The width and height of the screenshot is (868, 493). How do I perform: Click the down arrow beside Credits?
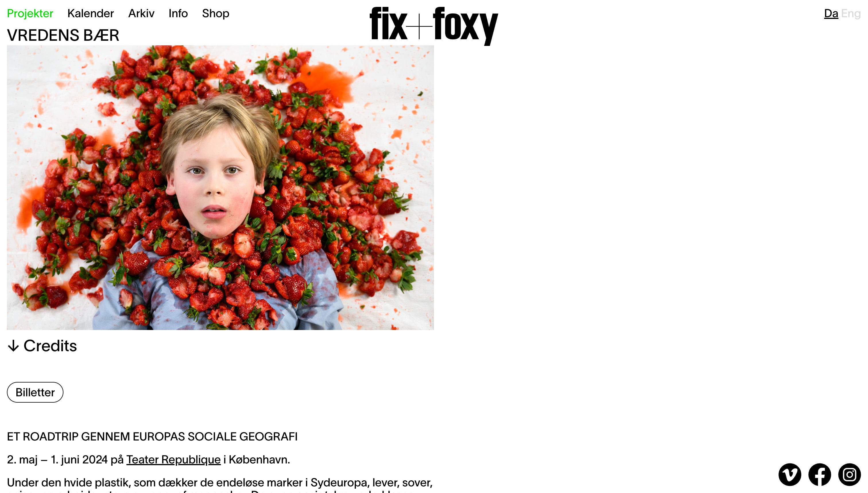pyautogui.click(x=13, y=346)
